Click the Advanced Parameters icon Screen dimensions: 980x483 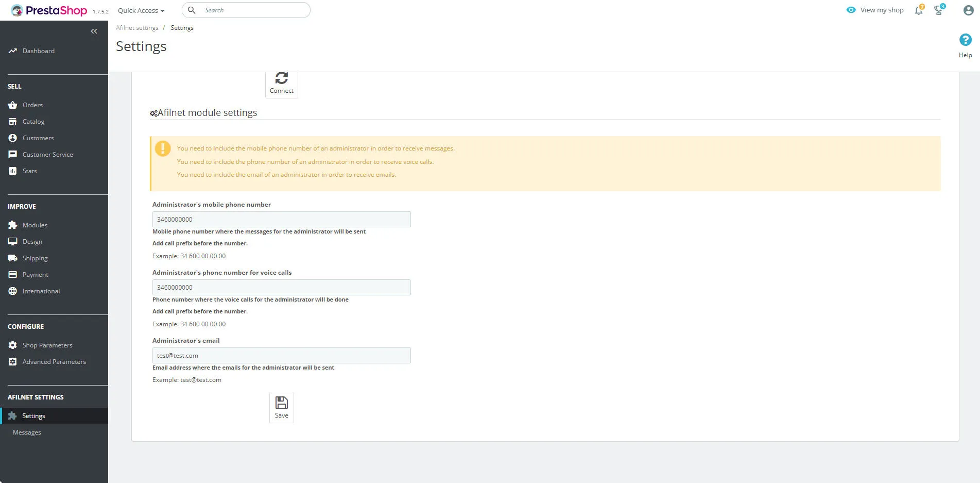pos(13,362)
